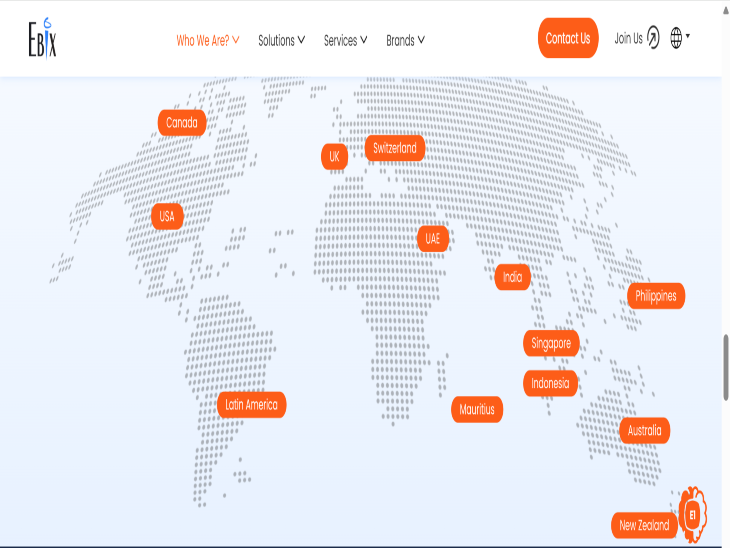Click the vertical page scrollbar thumb

click(x=726, y=367)
